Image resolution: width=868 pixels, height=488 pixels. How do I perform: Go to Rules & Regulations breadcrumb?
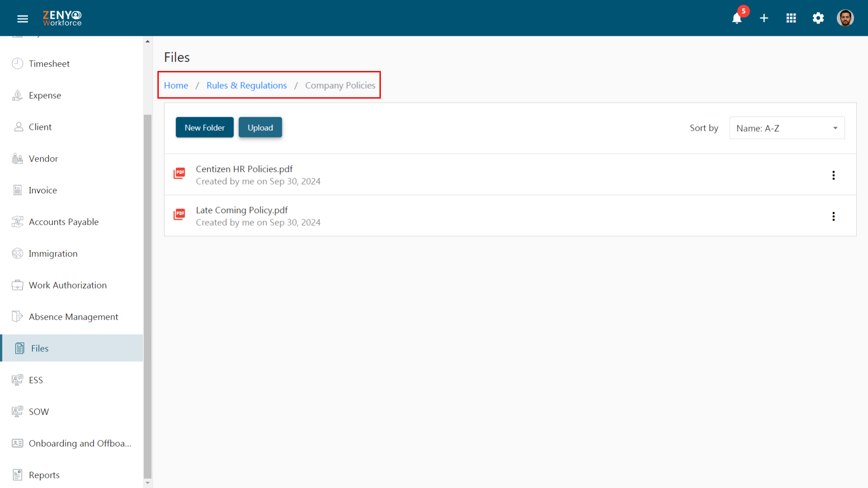(x=247, y=85)
